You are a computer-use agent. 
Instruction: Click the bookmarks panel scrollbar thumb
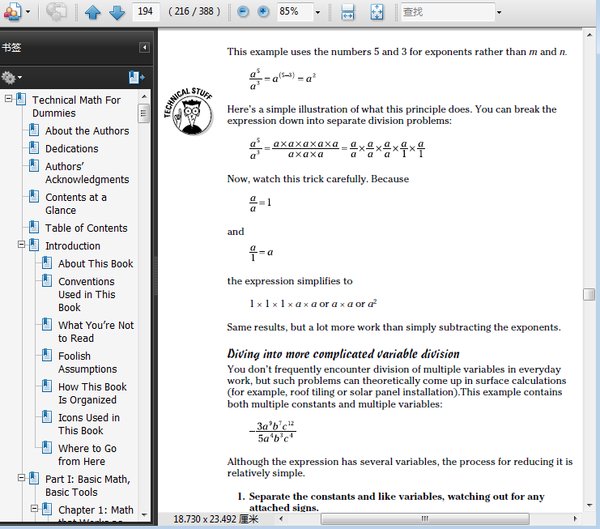pos(144,113)
